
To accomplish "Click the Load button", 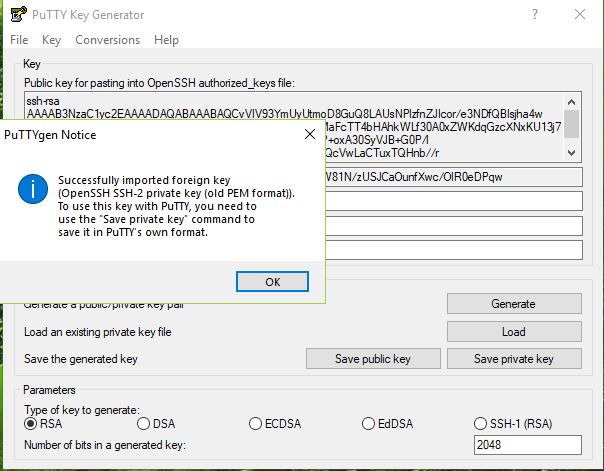I will tap(514, 332).
